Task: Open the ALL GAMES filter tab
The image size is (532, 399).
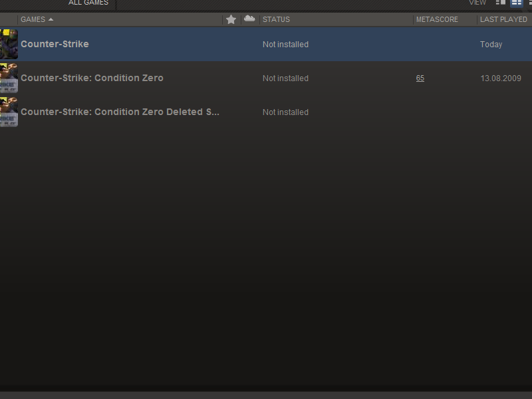Action: click(88, 3)
